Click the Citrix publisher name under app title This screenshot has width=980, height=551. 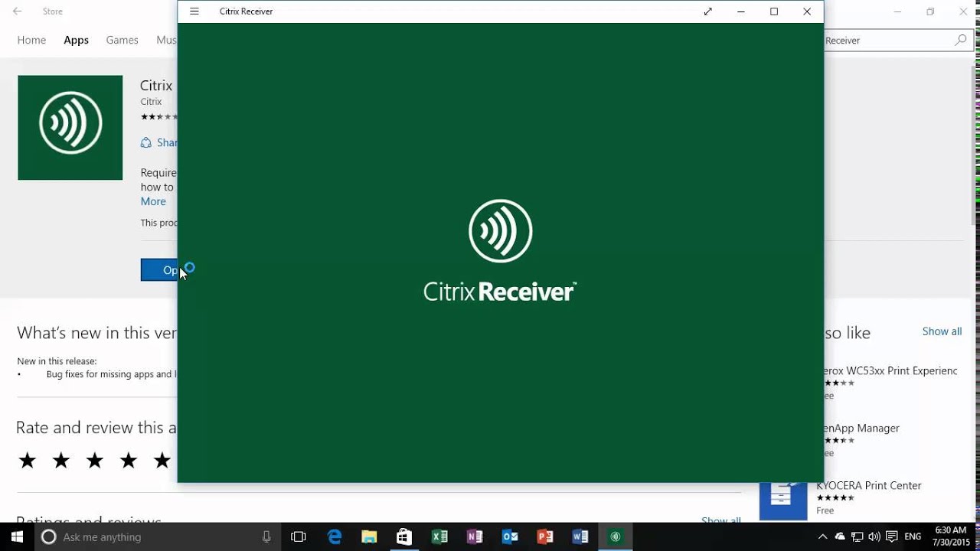(x=151, y=101)
